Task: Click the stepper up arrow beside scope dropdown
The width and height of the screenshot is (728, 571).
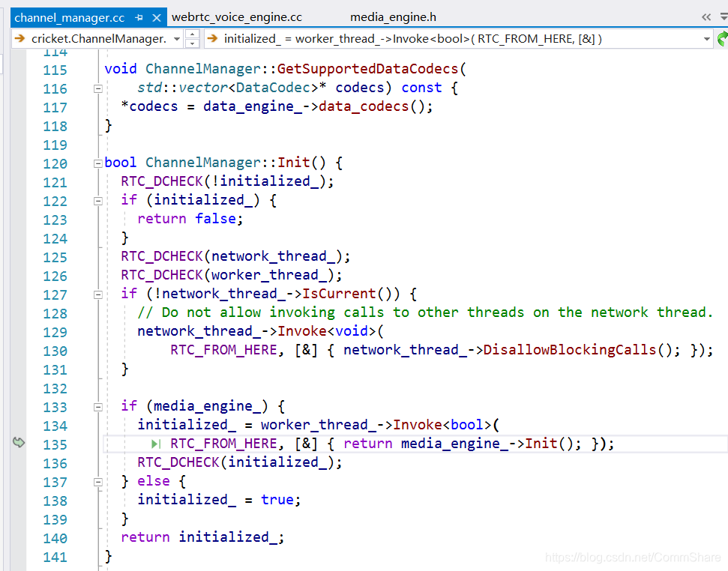Action: coord(192,34)
